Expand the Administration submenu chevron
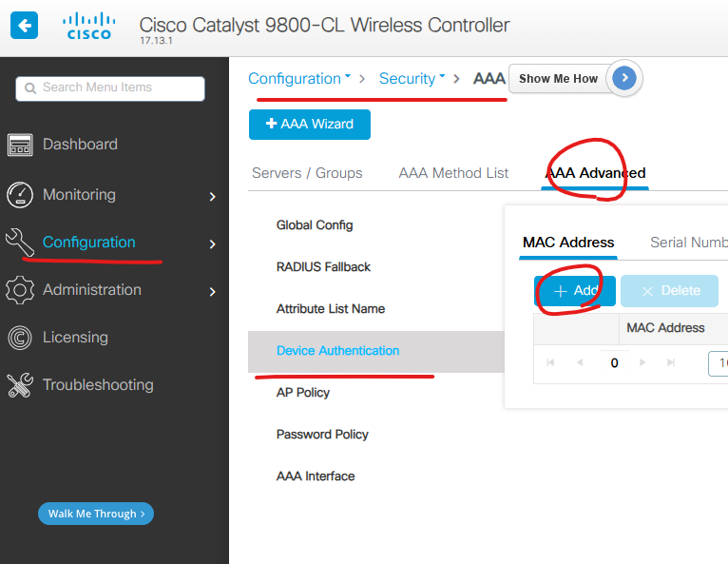728x564 pixels. (x=213, y=291)
